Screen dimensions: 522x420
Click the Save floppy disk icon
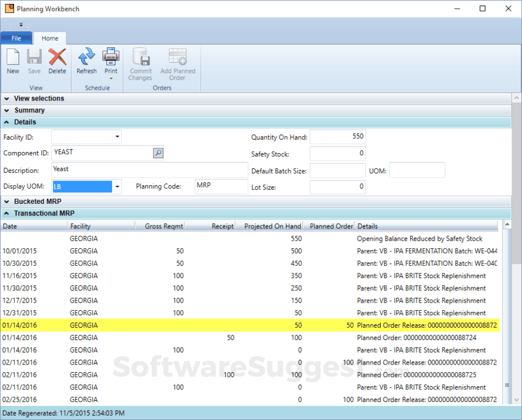click(x=34, y=57)
